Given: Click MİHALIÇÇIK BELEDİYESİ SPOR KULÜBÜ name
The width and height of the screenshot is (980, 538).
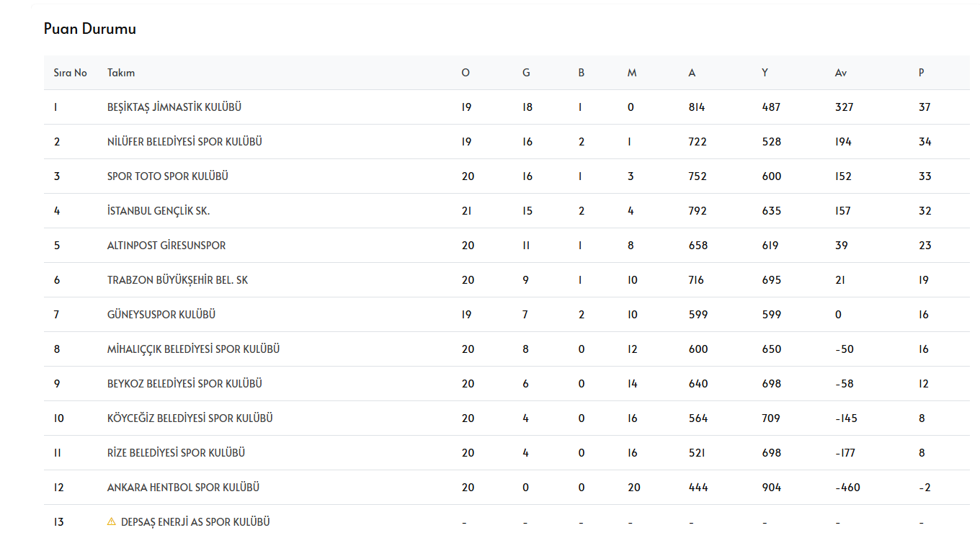Looking at the screenshot, I should [193, 349].
